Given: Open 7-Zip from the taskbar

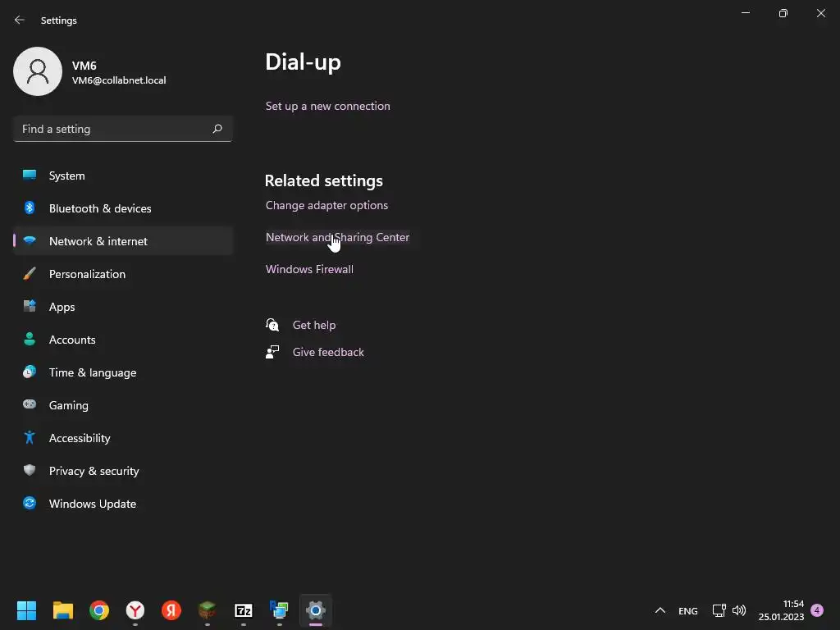Looking at the screenshot, I should [244, 610].
